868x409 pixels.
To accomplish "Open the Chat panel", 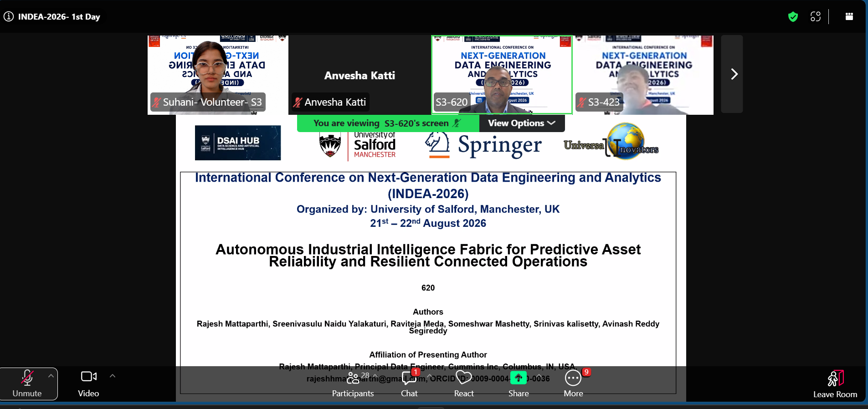I will coord(409,384).
